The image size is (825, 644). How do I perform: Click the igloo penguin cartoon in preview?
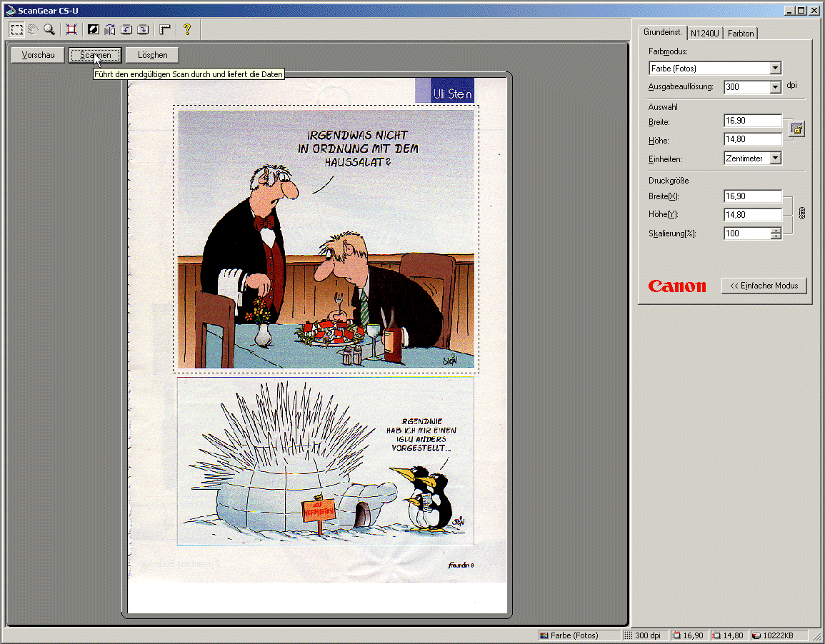pos(326,461)
